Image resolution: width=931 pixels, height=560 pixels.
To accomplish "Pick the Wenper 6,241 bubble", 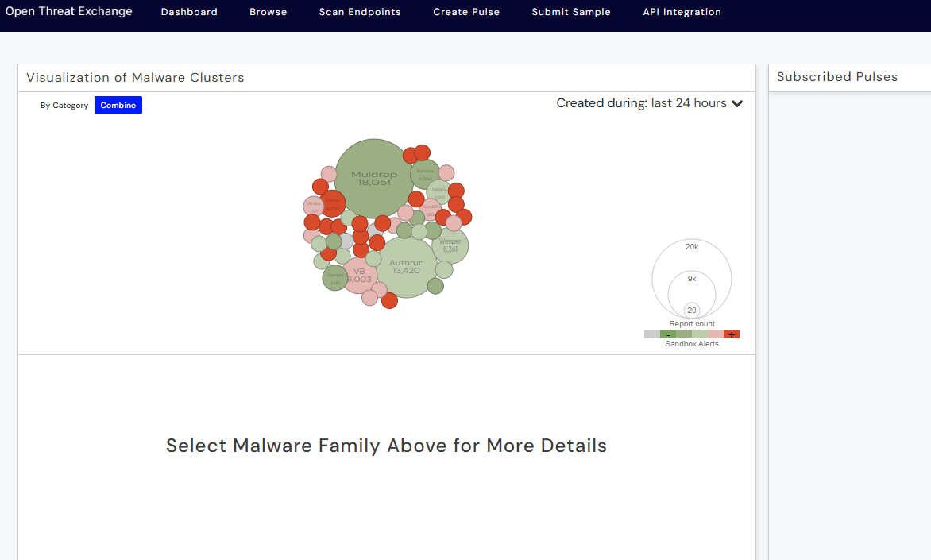I will (x=450, y=245).
